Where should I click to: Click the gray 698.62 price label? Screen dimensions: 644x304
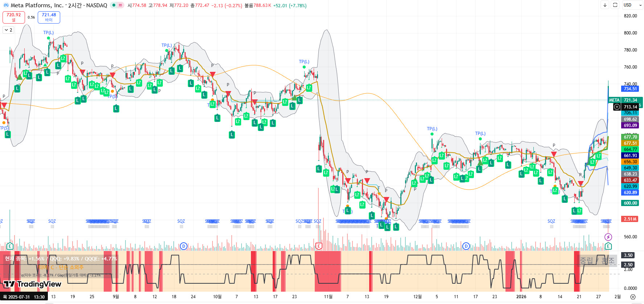(630, 119)
